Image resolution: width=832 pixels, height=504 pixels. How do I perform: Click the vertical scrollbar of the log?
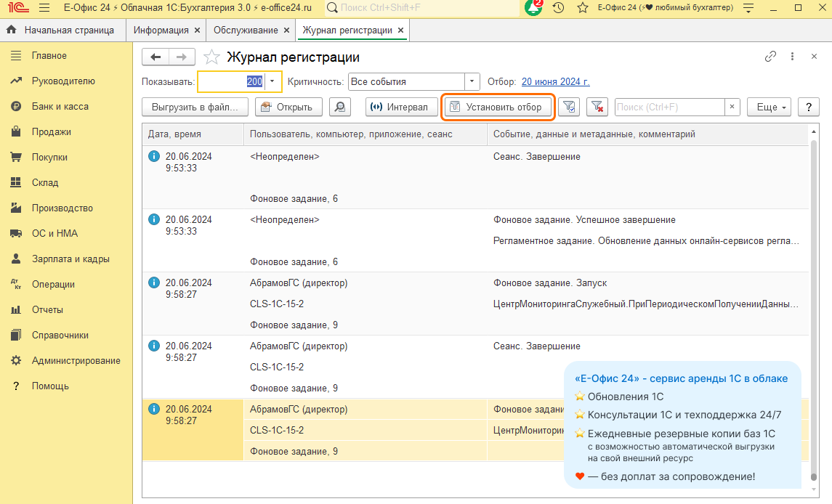[814, 310]
